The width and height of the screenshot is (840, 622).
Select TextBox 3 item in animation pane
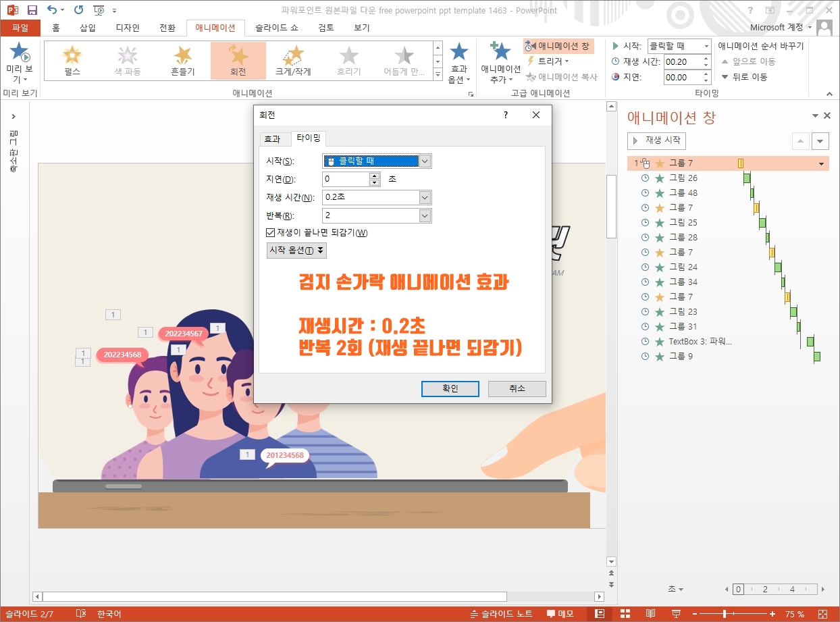coord(700,342)
